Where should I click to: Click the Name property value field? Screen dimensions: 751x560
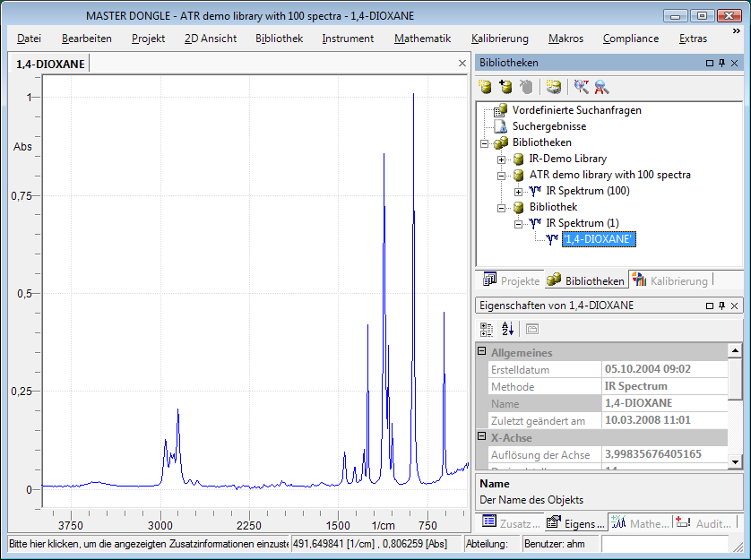pyautogui.click(x=663, y=403)
